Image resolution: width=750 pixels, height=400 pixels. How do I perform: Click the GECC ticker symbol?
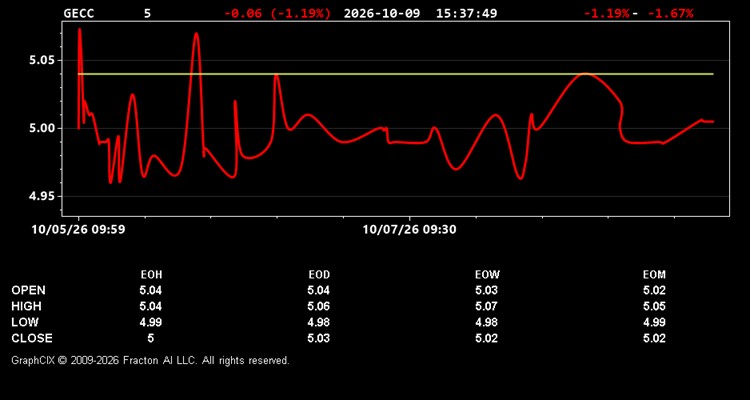pyautogui.click(x=79, y=13)
